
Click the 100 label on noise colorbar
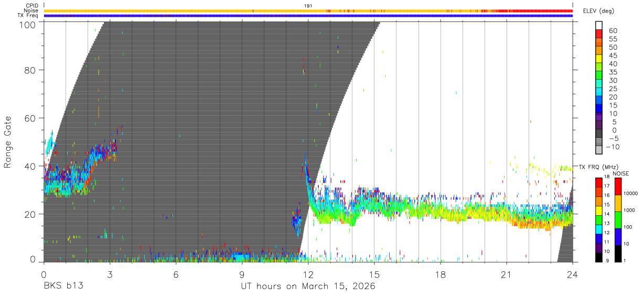[x=629, y=227]
